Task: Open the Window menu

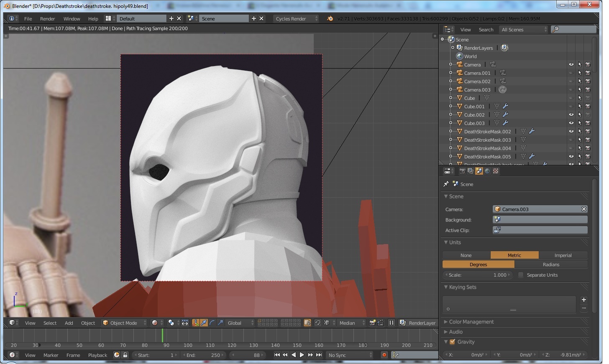Action: pyautogui.click(x=72, y=18)
